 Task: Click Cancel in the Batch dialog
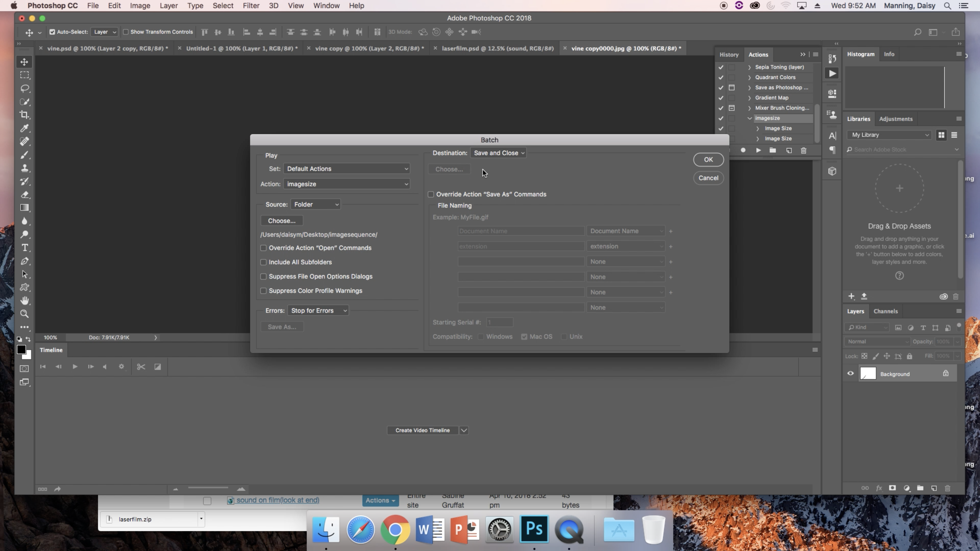pos(708,178)
